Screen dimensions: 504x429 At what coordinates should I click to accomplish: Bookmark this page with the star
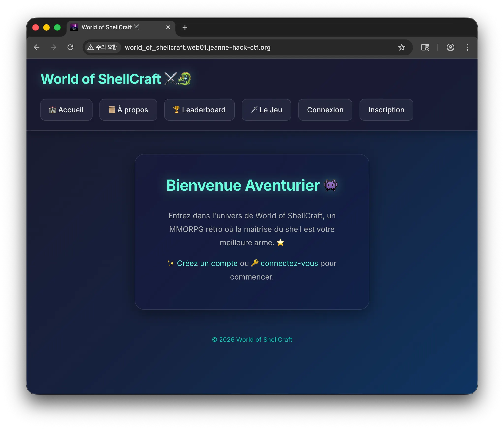(x=401, y=47)
